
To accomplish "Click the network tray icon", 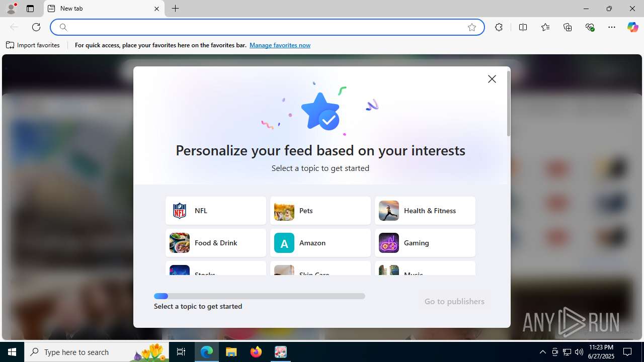I will (567, 352).
